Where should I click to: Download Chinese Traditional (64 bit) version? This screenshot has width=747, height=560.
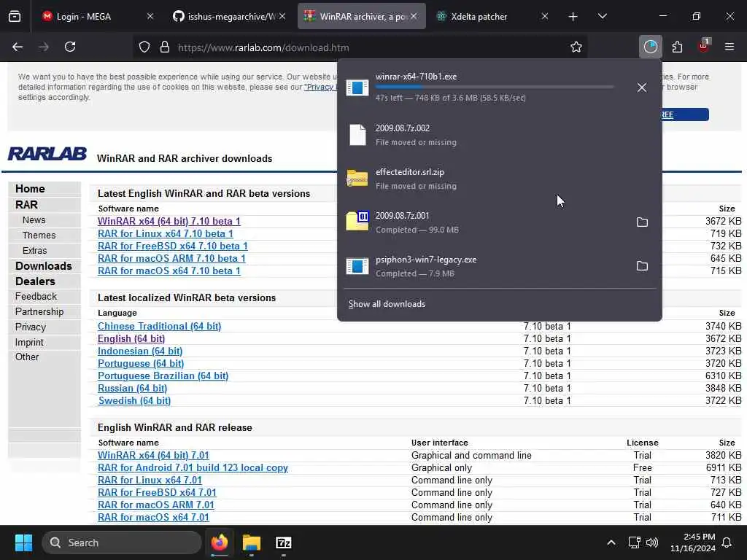coord(159,327)
